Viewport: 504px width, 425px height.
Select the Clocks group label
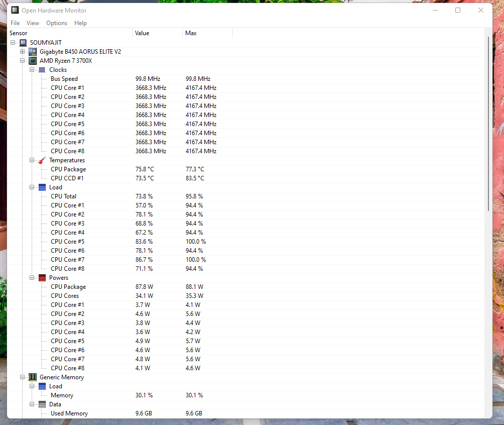[58, 70]
